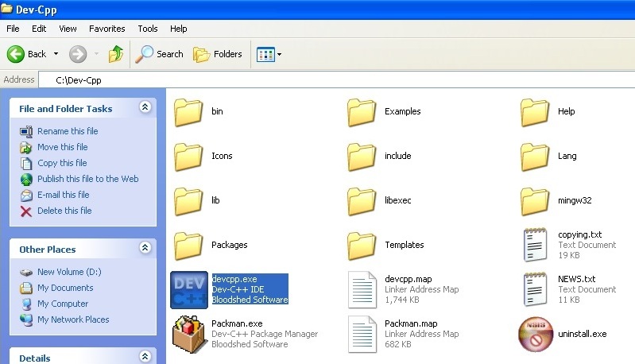Click E-mail this file

tap(63, 195)
